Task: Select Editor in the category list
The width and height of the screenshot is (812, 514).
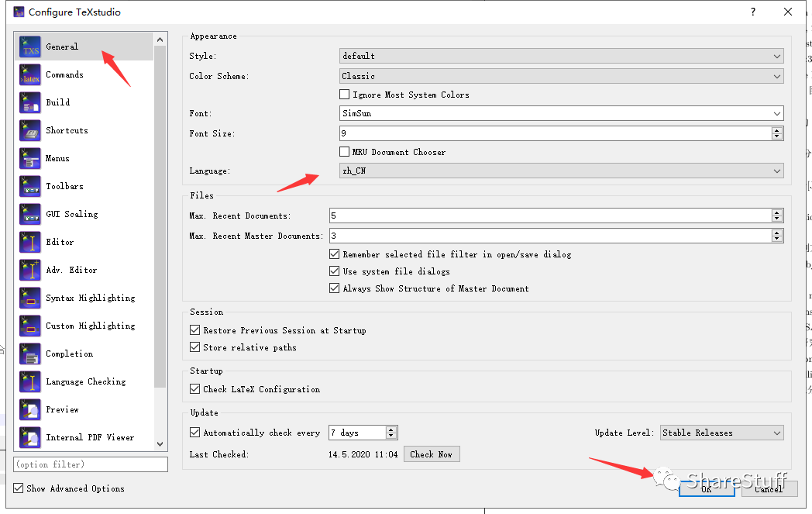Action: (x=84, y=243)
